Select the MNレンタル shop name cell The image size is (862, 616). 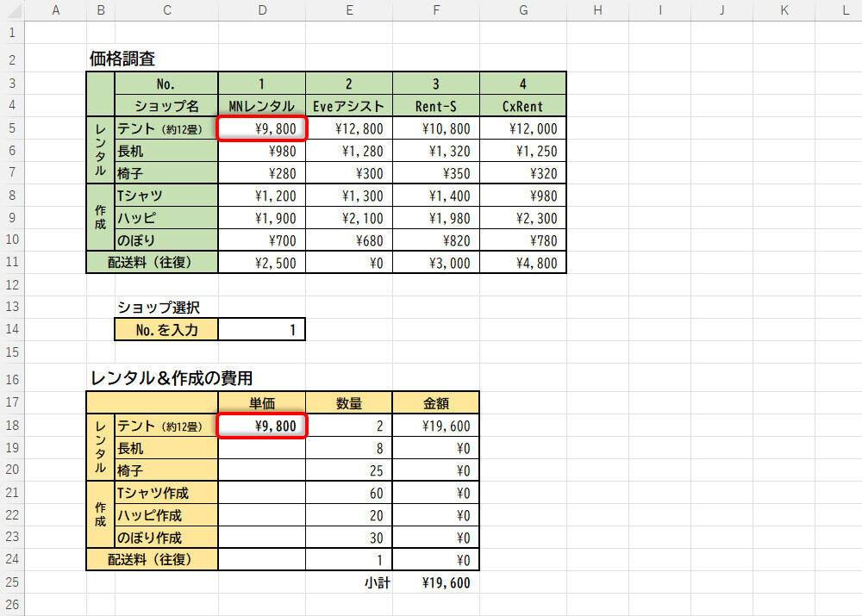pos(261,106)
